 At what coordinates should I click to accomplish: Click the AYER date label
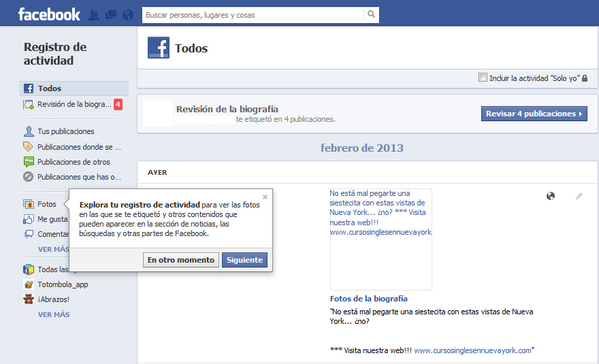click(157, 172)
